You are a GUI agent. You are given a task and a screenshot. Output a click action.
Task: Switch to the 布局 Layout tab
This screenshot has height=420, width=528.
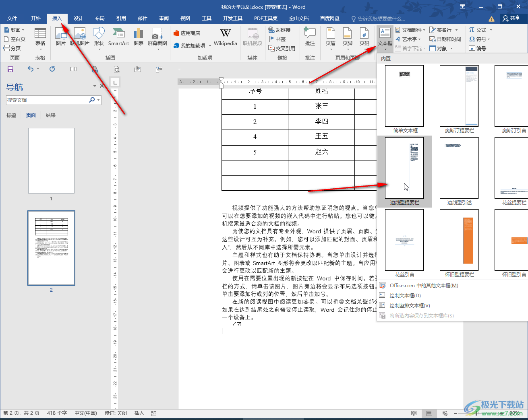(x=100, y=19)
